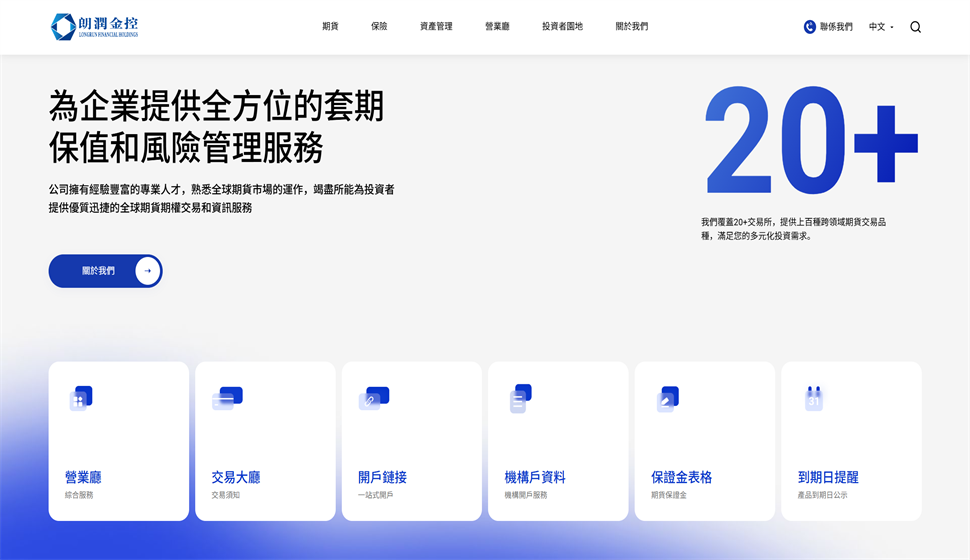The height and width of the screenshot is (560, 970).
Task: Open the 保險 menu item
Action: tap(379, 27)
